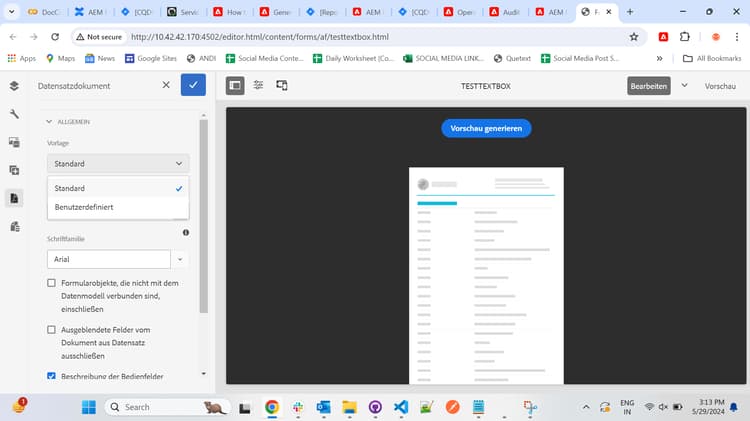
Task: Open File Explorer from the taskbar
Action: pos(349,407)
